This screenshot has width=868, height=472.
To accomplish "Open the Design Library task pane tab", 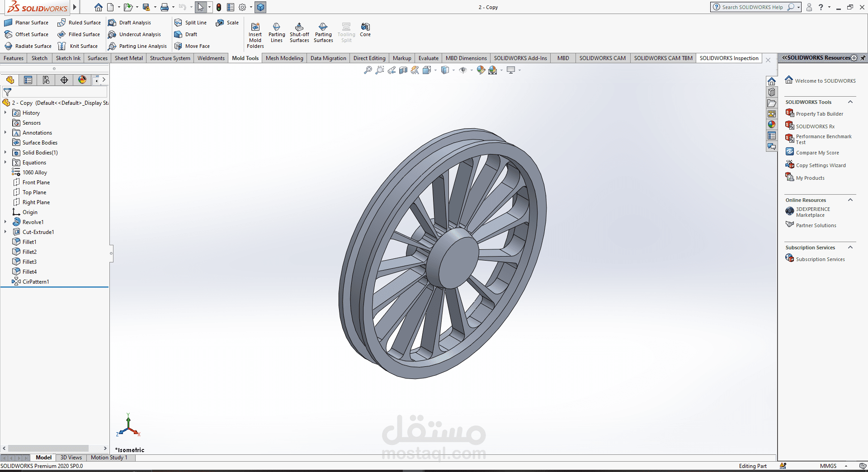I will pyautogui.click(x=772, y=92).
